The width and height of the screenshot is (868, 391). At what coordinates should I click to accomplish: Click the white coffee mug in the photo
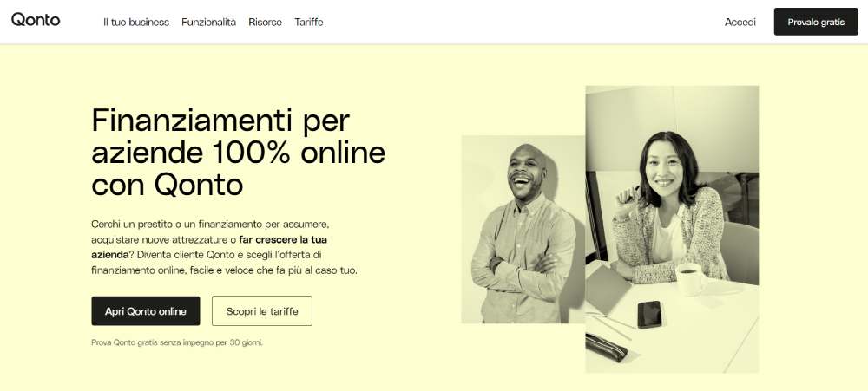690,279
